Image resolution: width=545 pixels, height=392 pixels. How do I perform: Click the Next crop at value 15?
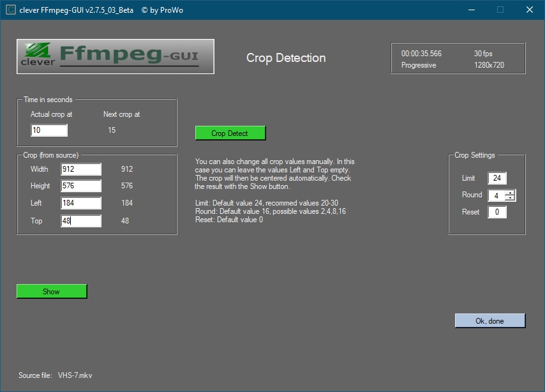click(x=112, y=130)
